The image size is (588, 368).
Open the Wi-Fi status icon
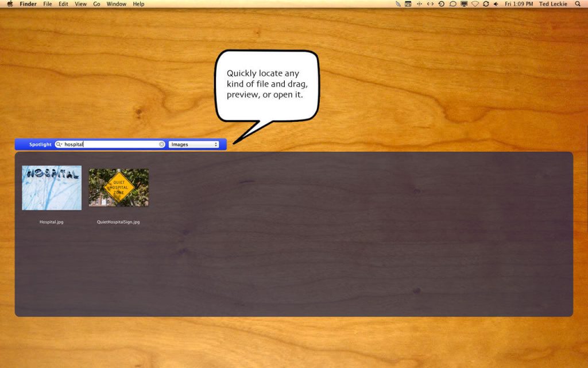[475, 4]
